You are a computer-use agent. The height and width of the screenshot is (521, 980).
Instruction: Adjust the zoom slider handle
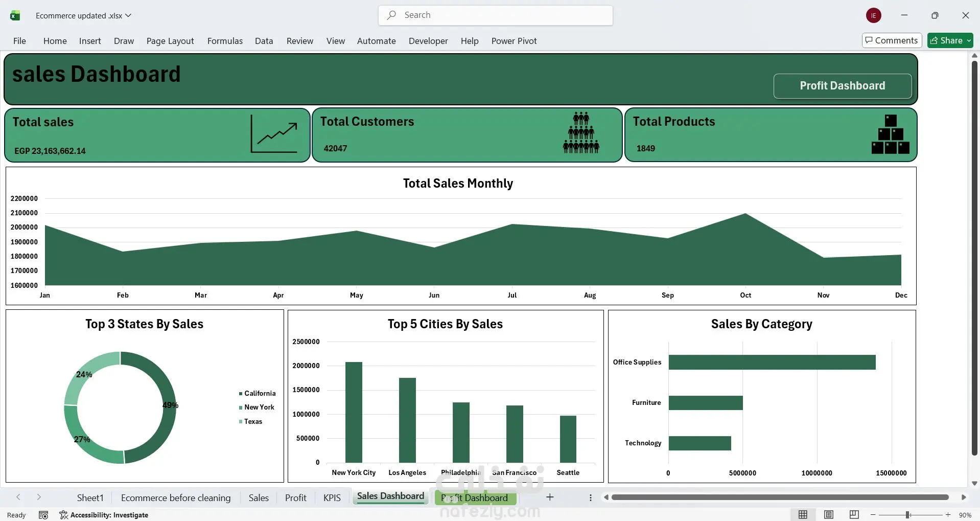coord(907,515)
